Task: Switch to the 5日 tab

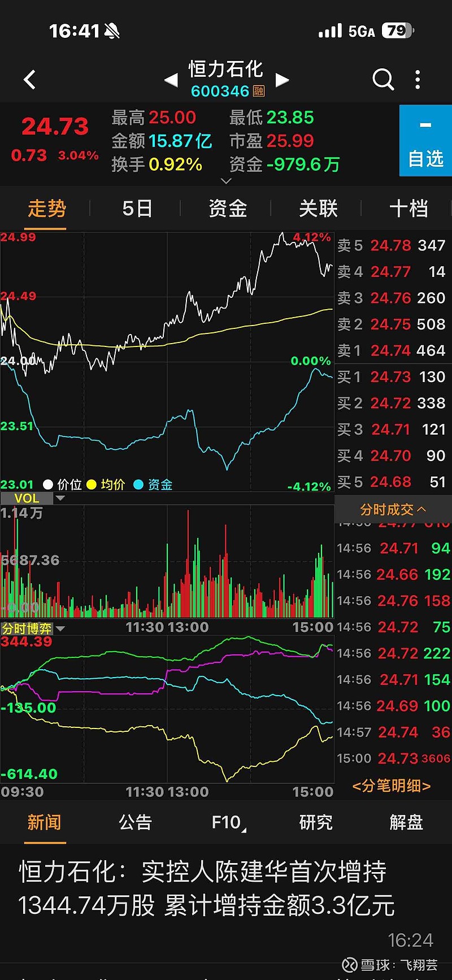Action: click(x=137, y=209)
